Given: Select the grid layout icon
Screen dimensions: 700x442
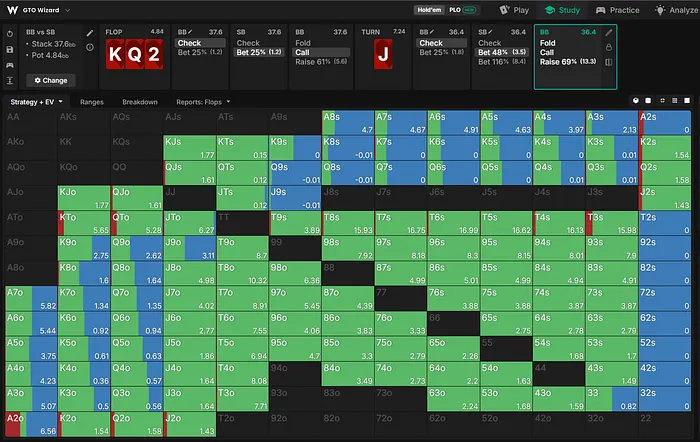Looking at the screenshot, I should (675, 100).
